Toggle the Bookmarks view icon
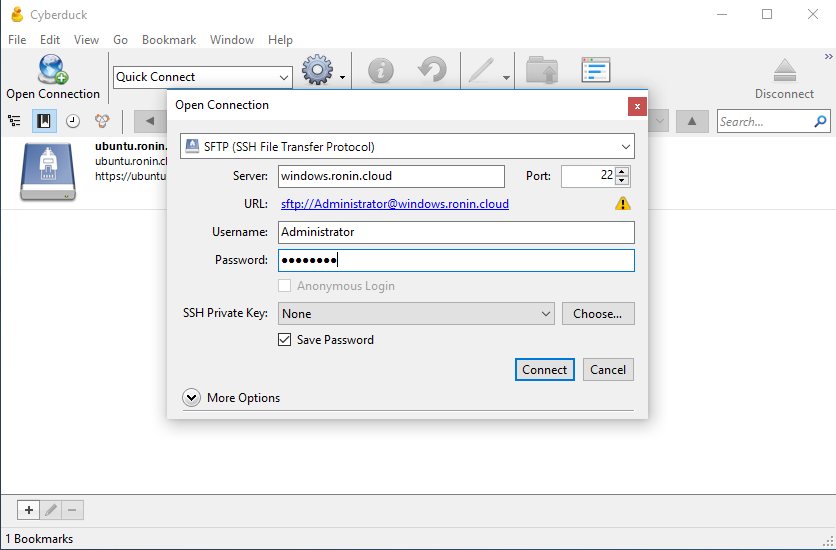This screenshot has height=550, width=836. click(x=44, y=122)
